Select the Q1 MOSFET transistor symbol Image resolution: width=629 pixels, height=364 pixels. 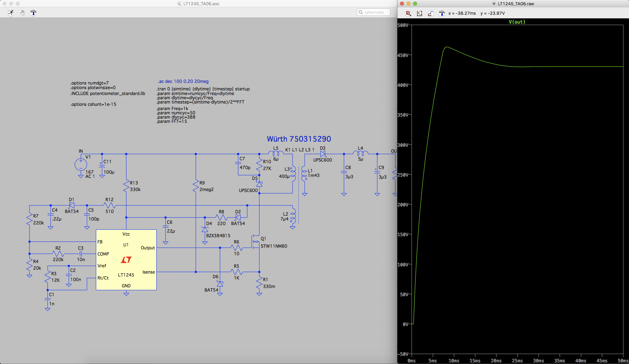click(256, 242)
